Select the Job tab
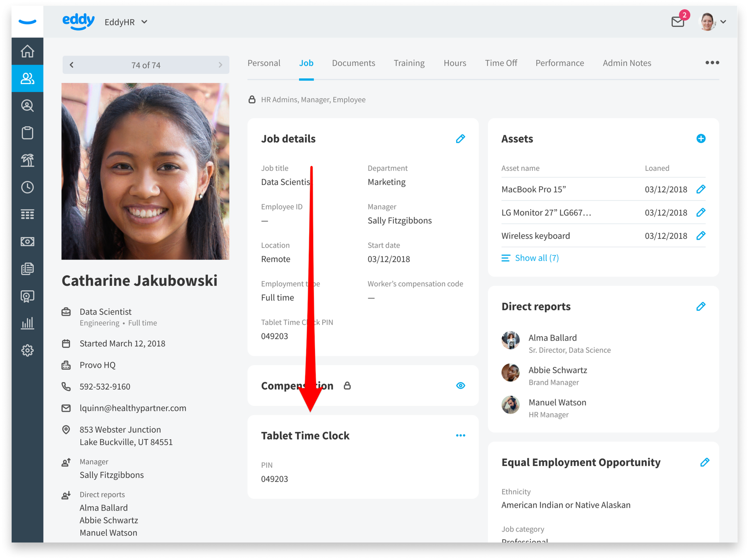Viewport: 749px width, 560px height. (306, 63)
